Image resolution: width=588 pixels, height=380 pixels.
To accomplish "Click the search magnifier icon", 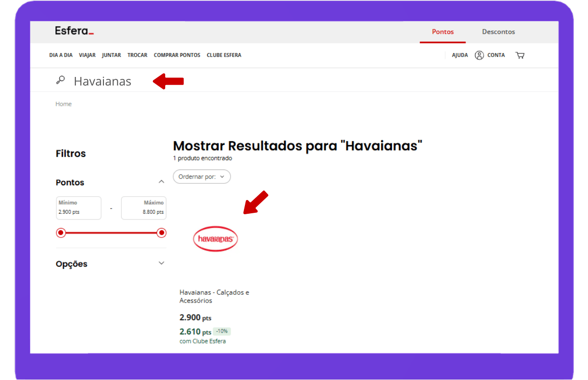I will tap(60, 80).
